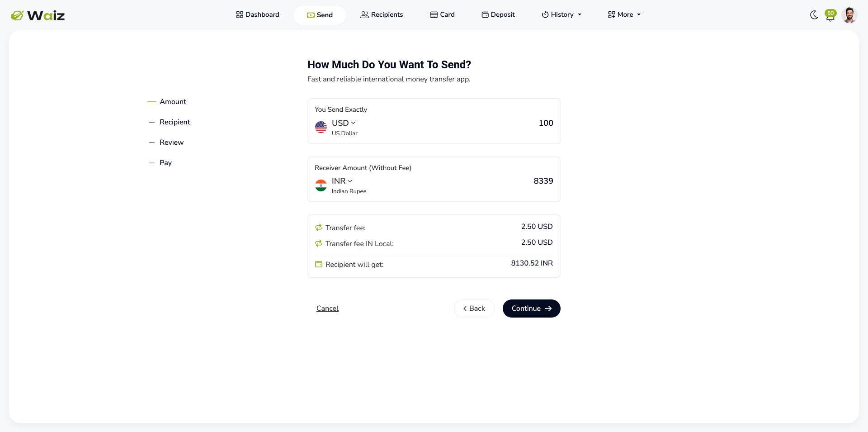The image size is (868, 432).
Task: Click the US flag color swatch
Action: tap(321, 127)
